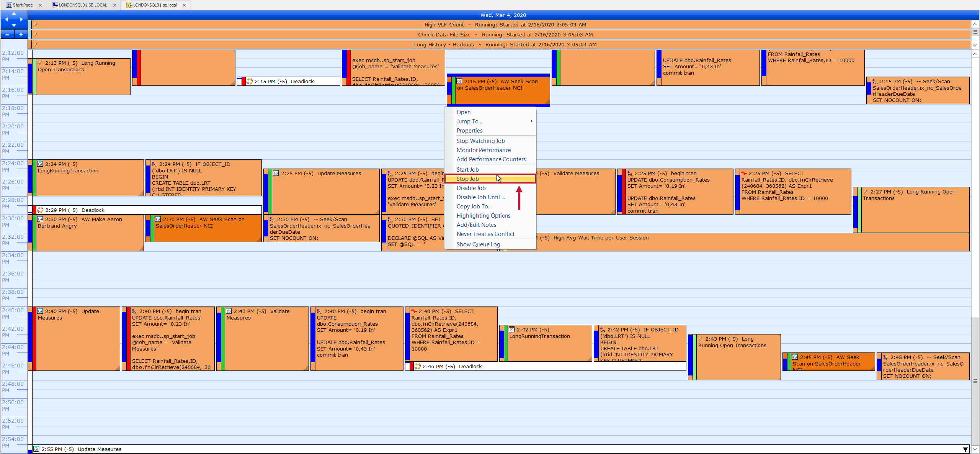The image size is (980, 454).
Task: Select Show Queue Log in the context menu
Action: pos(478,244)
